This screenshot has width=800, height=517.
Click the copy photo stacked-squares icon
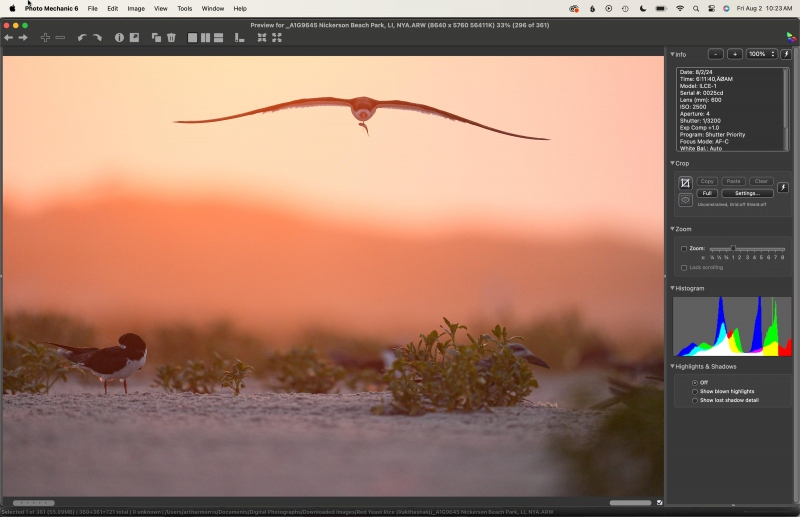point(156,38)
